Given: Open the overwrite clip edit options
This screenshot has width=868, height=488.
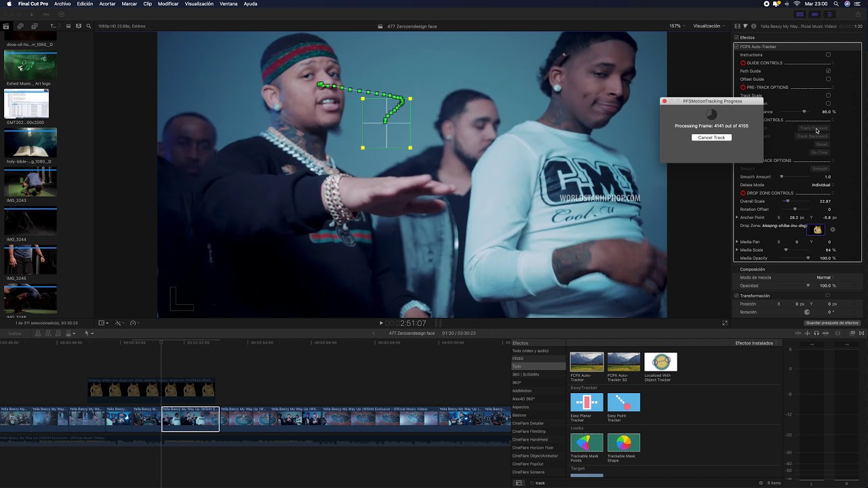Looking at the screenshot, I should tap(70, 333).
